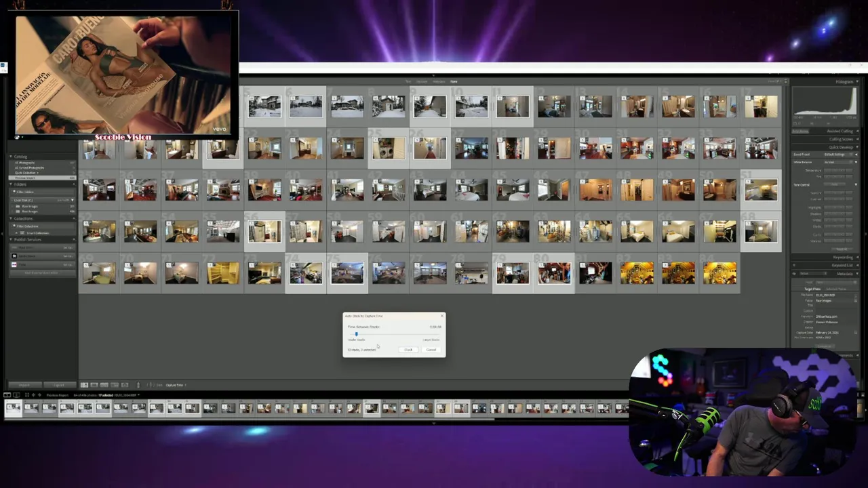Click Cancel in Auto-Stack dialog
868x488 pixels.
click(431, 350)
